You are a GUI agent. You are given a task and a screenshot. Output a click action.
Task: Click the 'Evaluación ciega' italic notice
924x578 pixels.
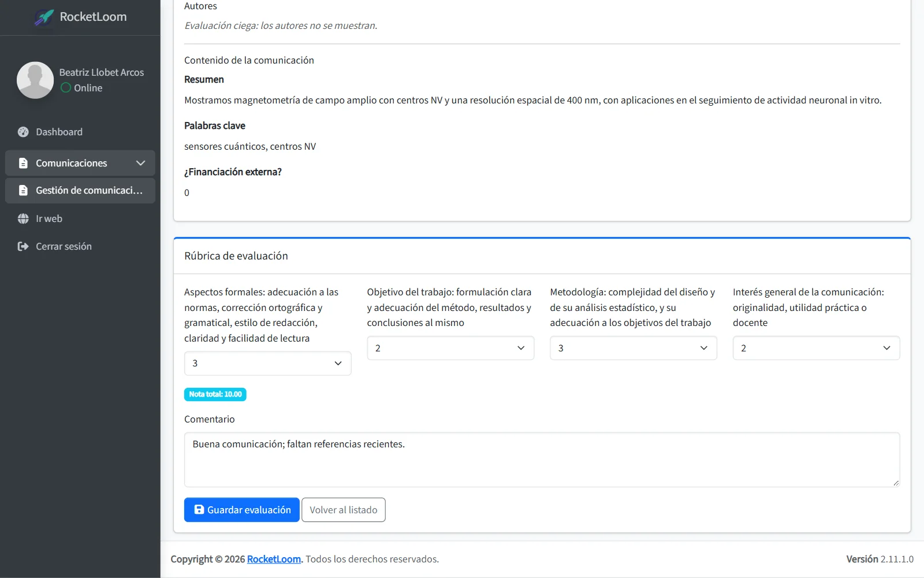click(x=281, y=25)
